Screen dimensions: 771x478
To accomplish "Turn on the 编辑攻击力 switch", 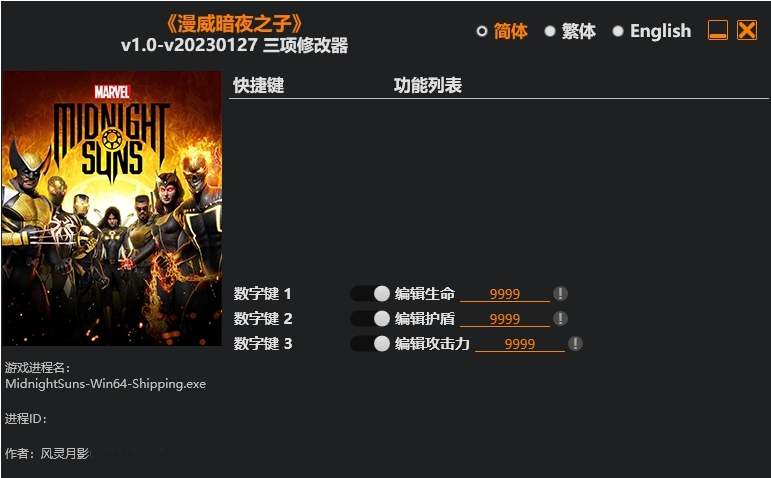I will pos(370,343).
